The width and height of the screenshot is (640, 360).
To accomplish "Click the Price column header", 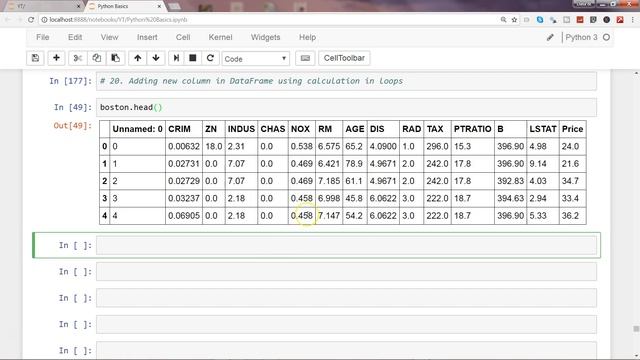I will pyautogui.click(x=572, y=129).
